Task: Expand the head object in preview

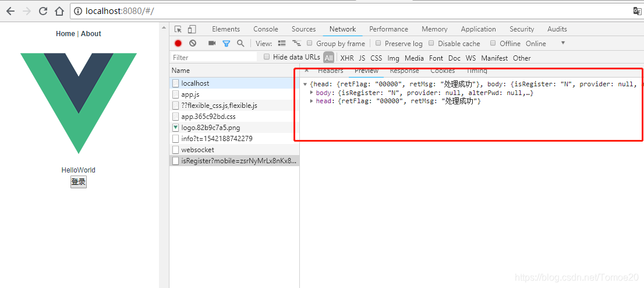Action: pos(312,101)
